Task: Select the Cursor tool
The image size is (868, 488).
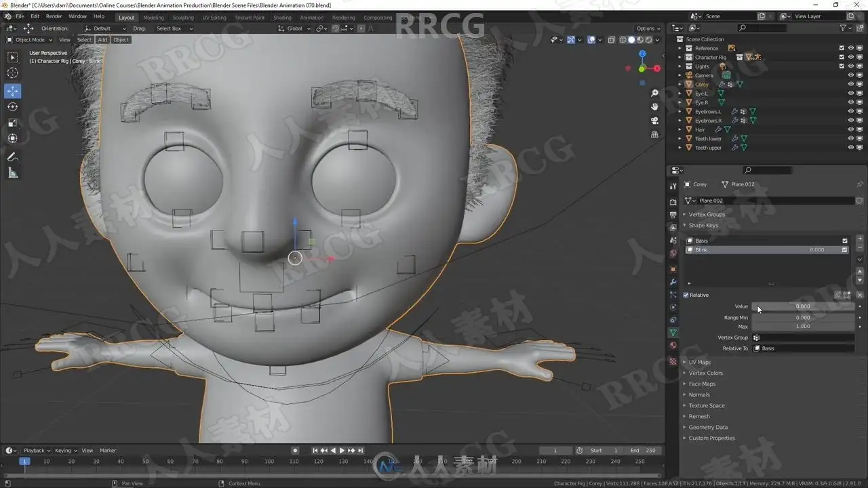Action: click(13, 73)
